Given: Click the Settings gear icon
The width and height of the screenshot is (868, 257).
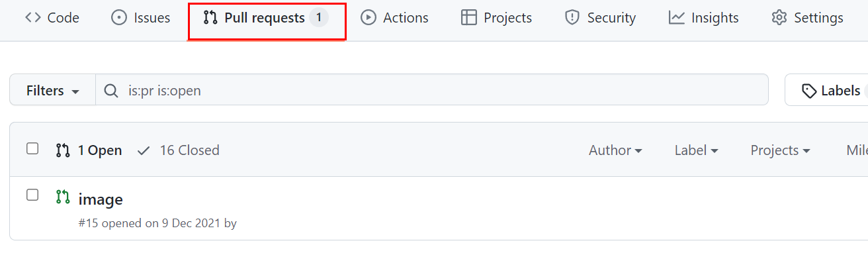Looking at the screenshot, I should [x=779, y=18].
